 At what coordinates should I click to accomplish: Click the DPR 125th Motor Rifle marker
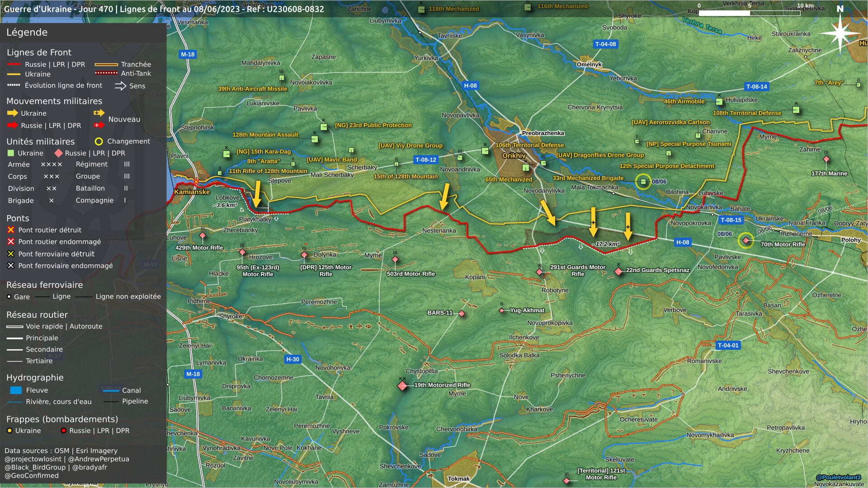point(304,255)
